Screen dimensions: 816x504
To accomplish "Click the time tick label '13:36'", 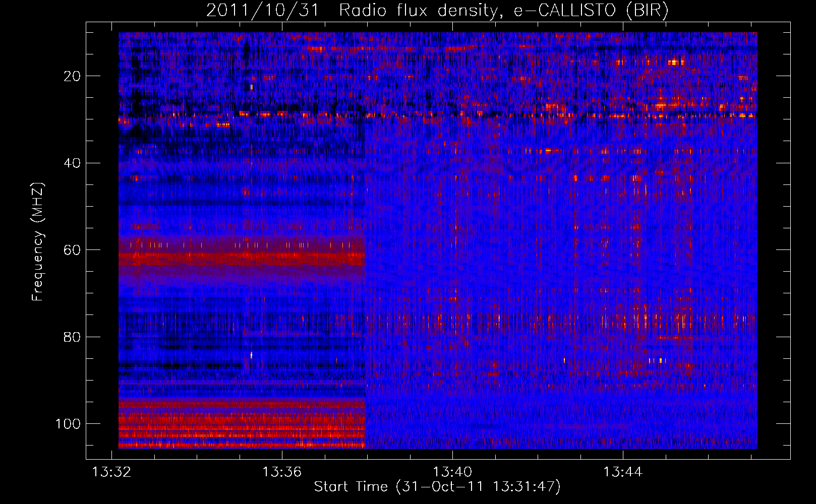I will (282, 472).
